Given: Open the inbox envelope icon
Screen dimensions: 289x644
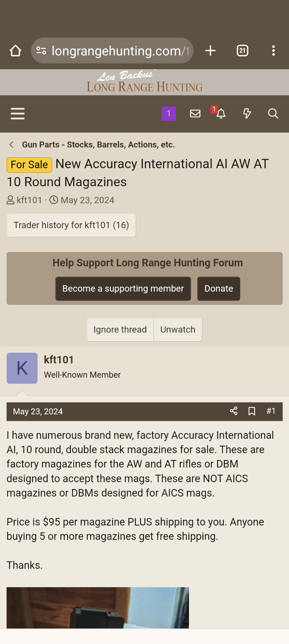Looking at the screenshot, I should click(x=195, y=114).
